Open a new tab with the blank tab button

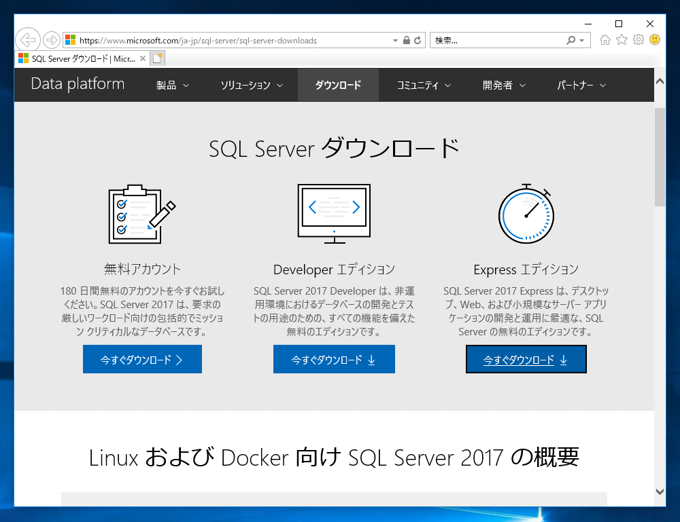point(157,59)
